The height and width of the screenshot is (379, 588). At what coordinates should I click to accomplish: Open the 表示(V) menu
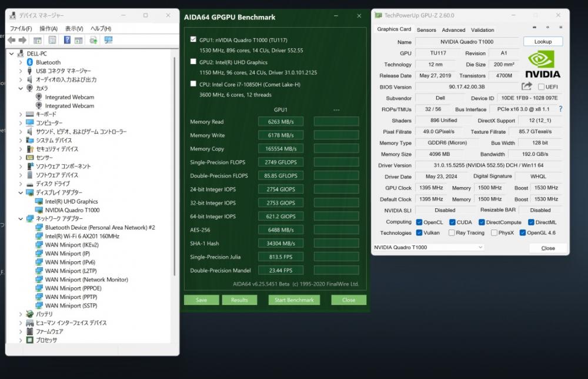[x=74, y=28]
